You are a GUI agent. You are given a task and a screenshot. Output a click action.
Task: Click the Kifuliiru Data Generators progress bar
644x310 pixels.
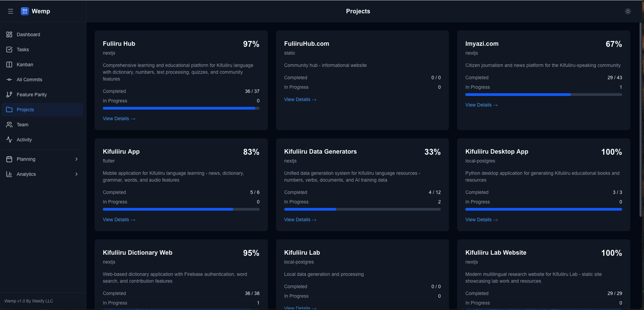click(362, 209)
